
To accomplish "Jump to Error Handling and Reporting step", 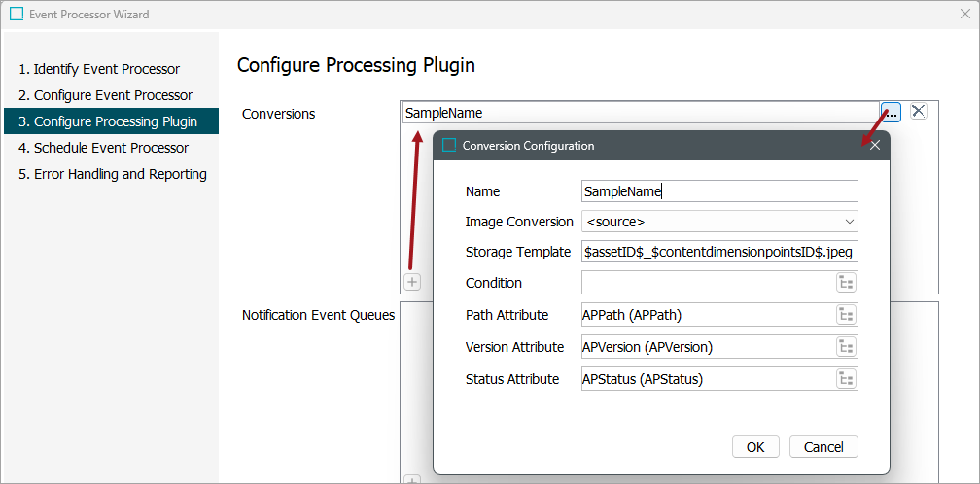I will (x=120, y=174).
